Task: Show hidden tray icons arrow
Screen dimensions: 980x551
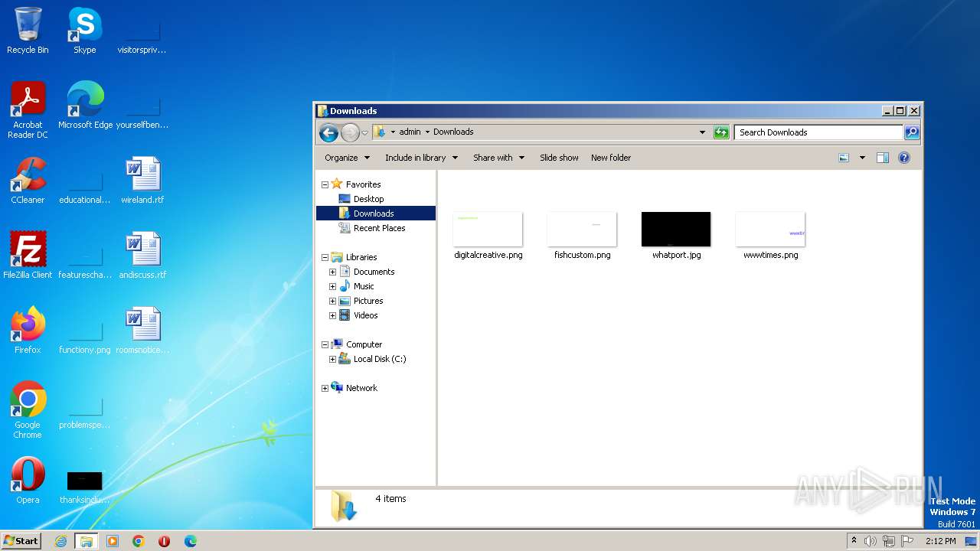Action: [x=854, y=541]
